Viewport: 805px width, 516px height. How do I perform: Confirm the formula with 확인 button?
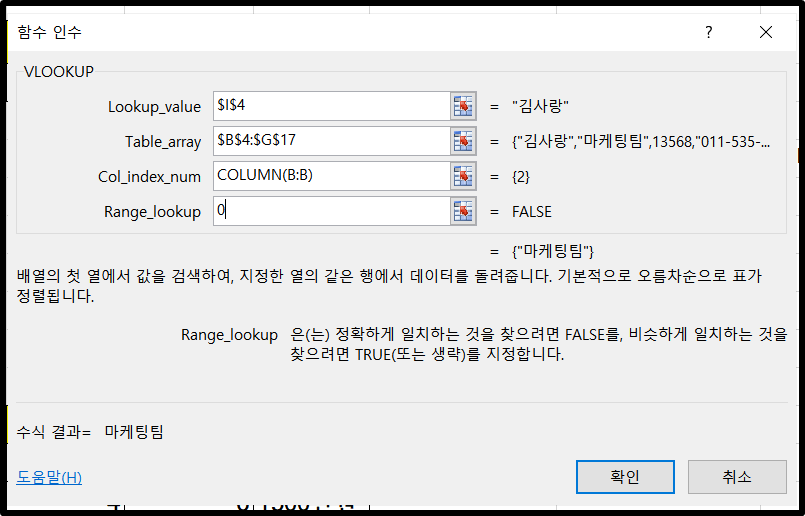click(625, 476)
